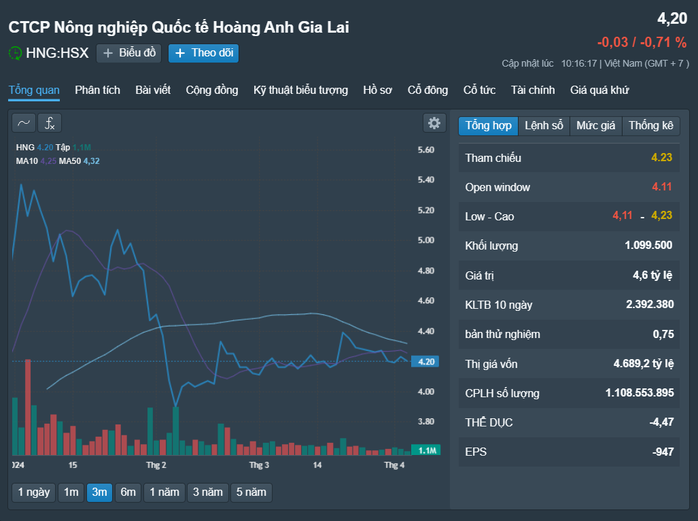Click the MA10 4,25 legend entry

click(x=36, y=161)
